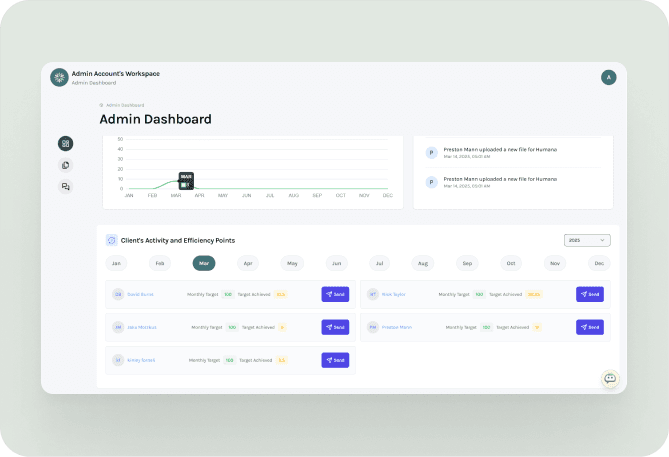This screenshot has width=669, height=457.
Task: Click David's initials avatar
Action: click(x=118, y=294)
